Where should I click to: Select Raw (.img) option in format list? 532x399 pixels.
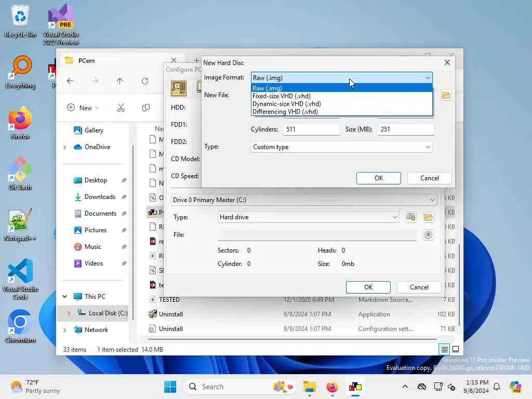(x=342, y=88)
